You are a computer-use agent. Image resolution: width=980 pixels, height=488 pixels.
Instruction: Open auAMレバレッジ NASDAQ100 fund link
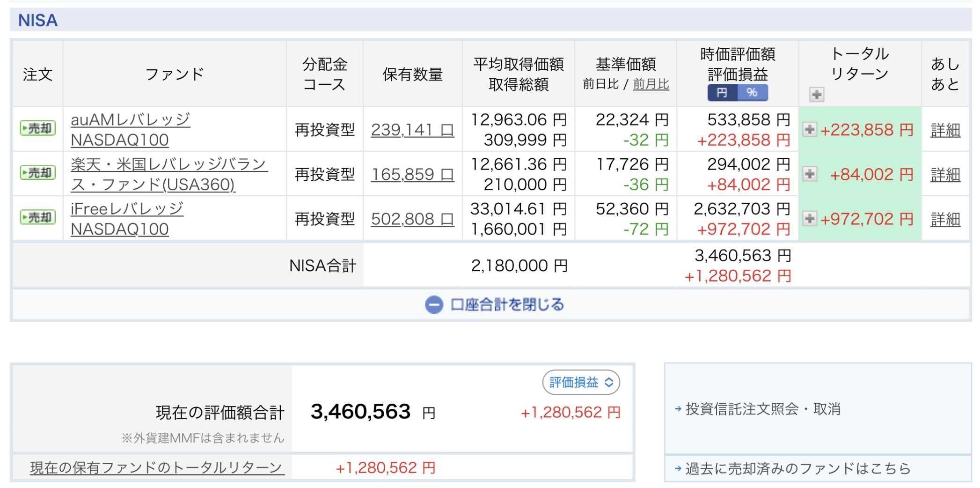[130, 130]
